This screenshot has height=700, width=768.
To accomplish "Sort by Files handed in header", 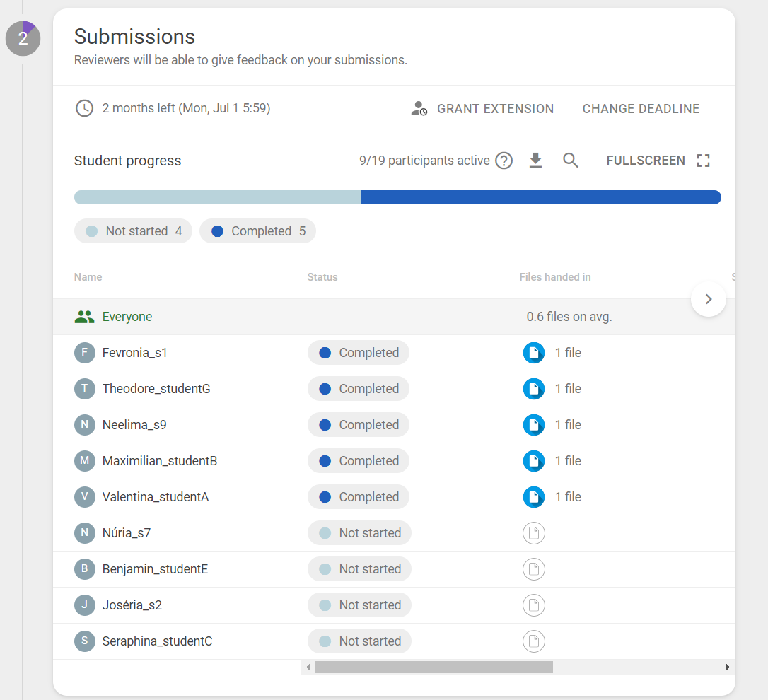I will [x=555, y=277].
